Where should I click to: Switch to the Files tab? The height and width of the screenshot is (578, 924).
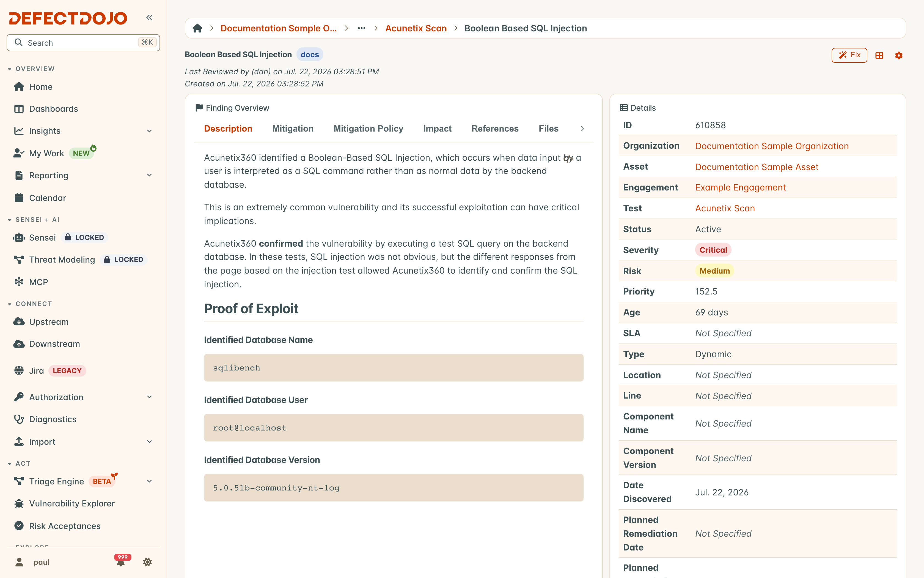[548, 129]
